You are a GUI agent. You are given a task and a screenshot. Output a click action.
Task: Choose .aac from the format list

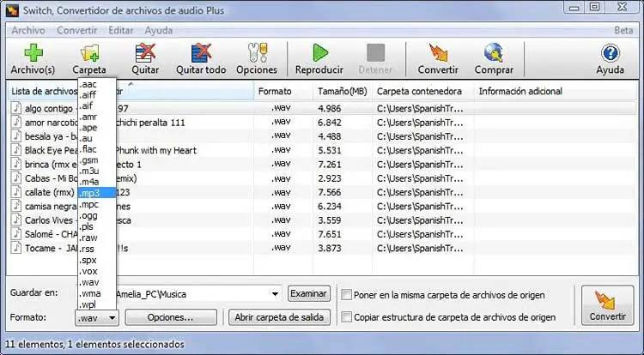click(97, 84)
